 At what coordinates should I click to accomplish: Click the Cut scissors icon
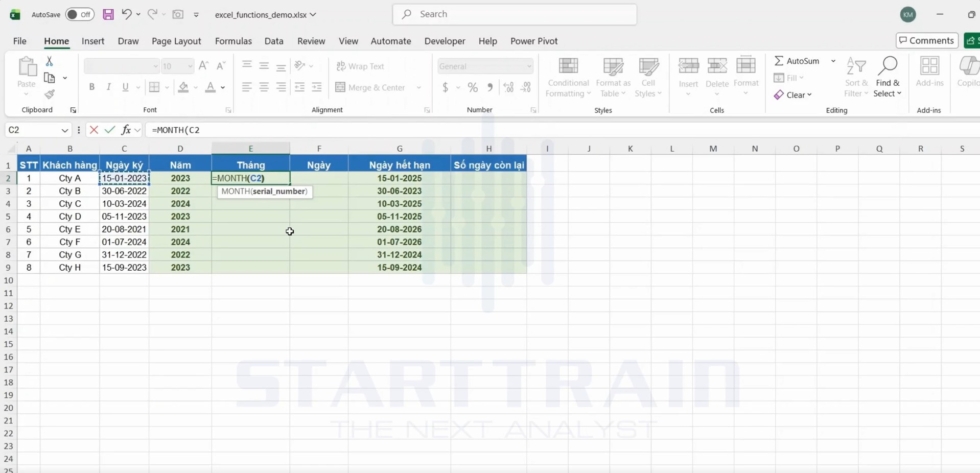[x=50, y=61]
